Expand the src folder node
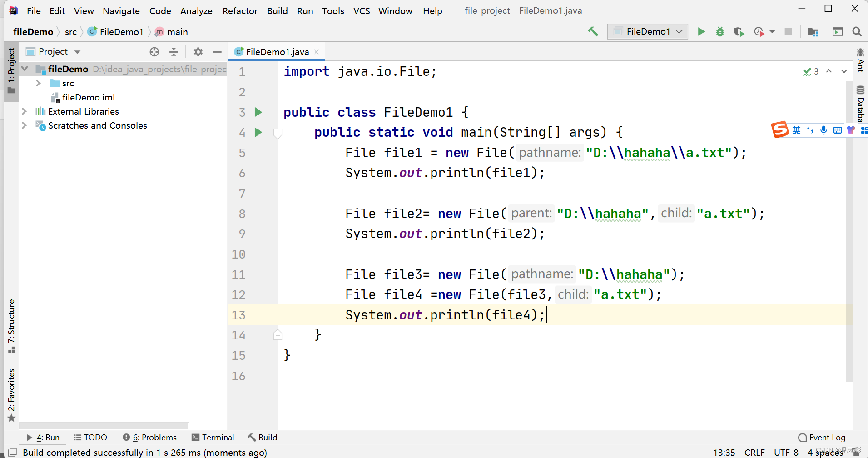Viewport: 868px width, 458px height. click(39, 83)
